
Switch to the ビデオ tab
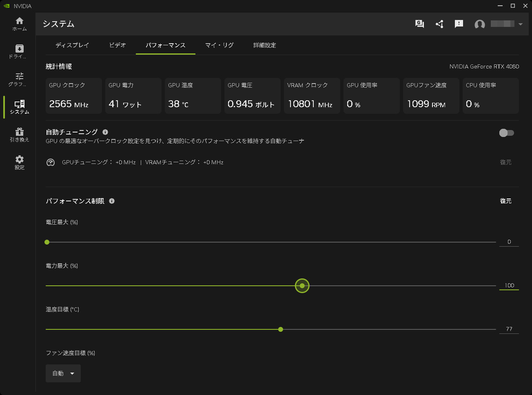coord(117,45)
